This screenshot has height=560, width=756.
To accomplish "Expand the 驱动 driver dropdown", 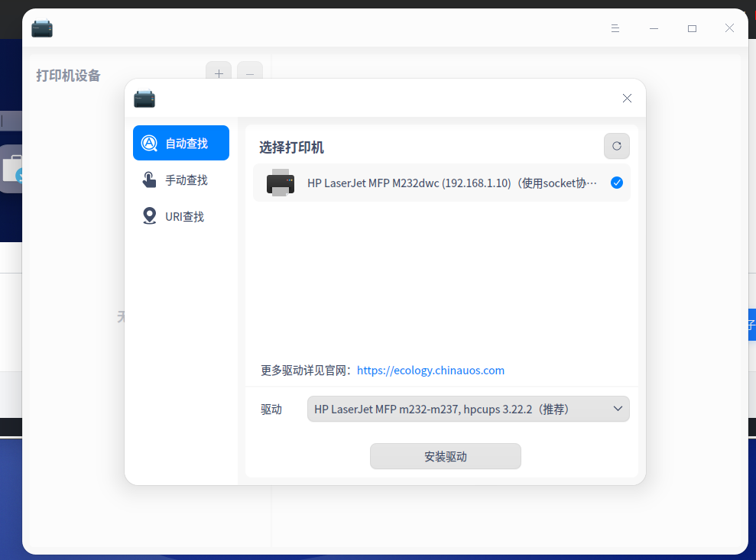I will click(468, 409).
